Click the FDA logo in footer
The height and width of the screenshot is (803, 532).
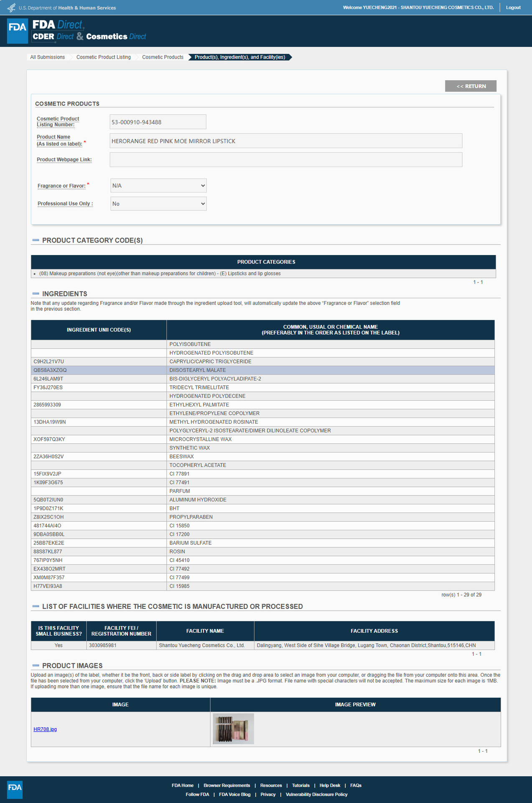[15, 790]
